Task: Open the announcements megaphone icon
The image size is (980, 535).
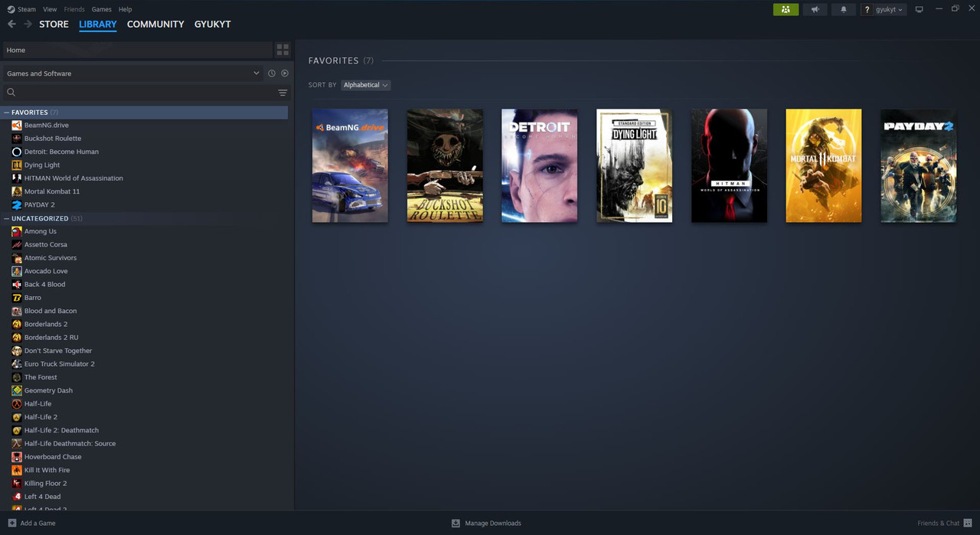Action: [815, 9]
